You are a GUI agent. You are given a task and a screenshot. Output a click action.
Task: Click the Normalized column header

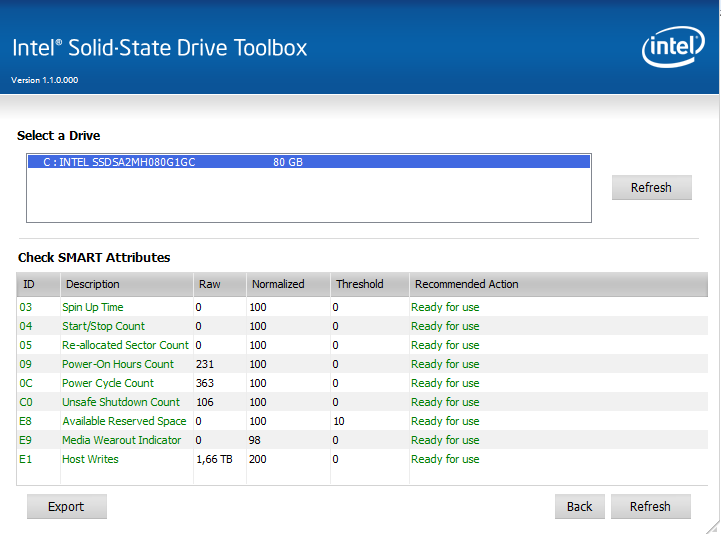[288, 284]
